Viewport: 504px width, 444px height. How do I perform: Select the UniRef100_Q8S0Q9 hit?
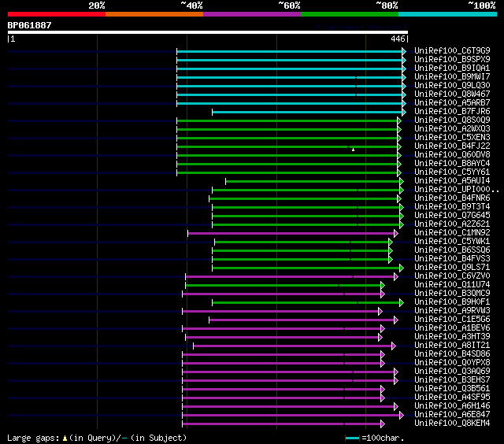coord(452,120)
